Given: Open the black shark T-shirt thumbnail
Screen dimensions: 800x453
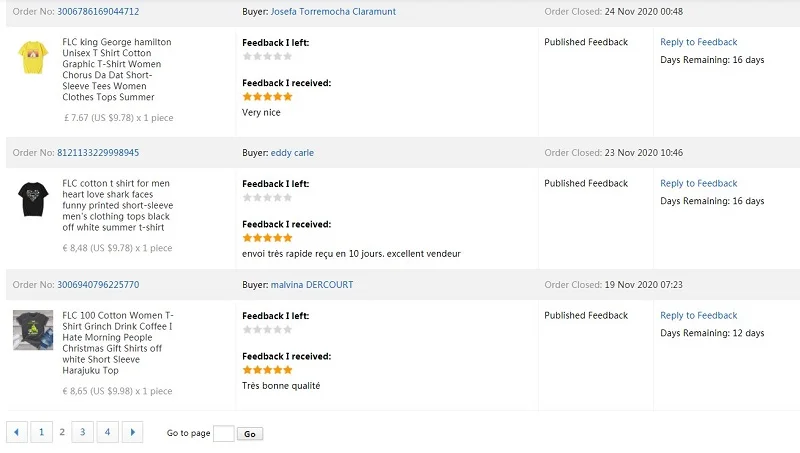Looking at the screenshot, I should (33, 199).
